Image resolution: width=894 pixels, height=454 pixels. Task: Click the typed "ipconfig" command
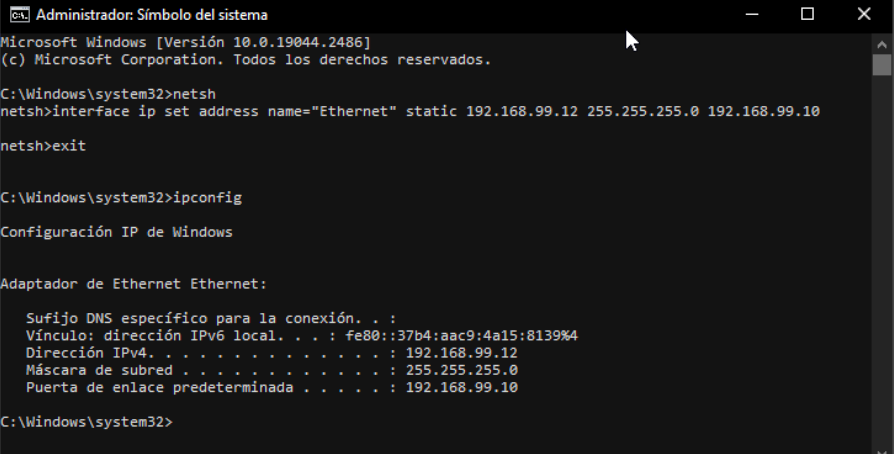click(208, 198)
